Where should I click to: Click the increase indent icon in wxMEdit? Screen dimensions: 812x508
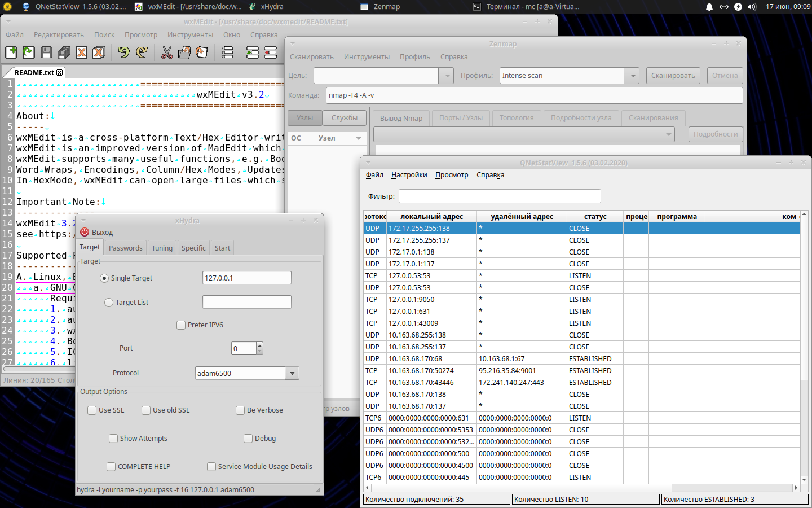pyautogui.click(x=253, y=52)
